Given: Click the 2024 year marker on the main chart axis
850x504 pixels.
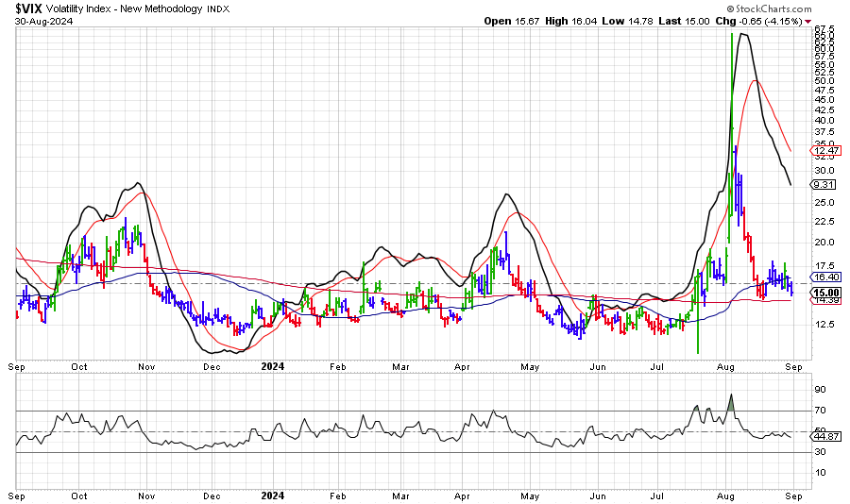Looking at the screenshot, I should (272, 365).
